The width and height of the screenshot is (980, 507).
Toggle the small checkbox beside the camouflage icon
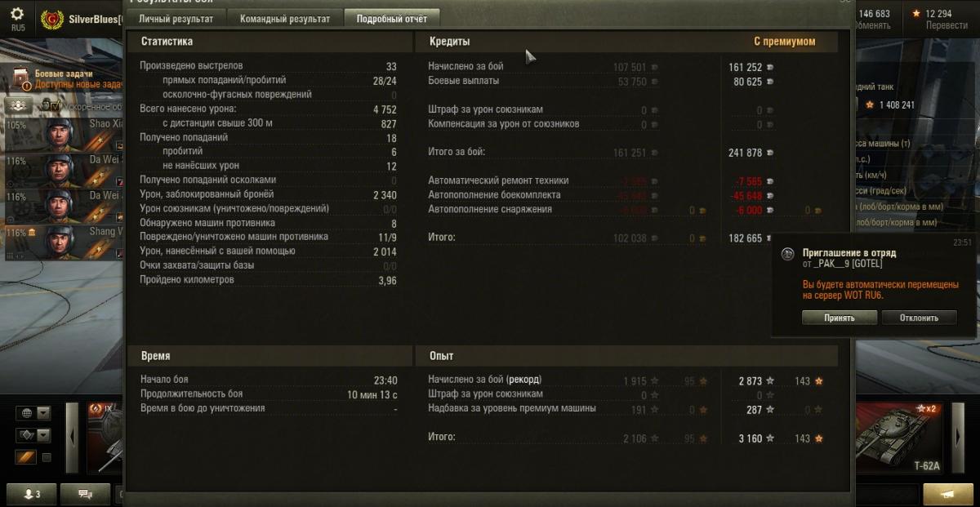click(47, 457)
